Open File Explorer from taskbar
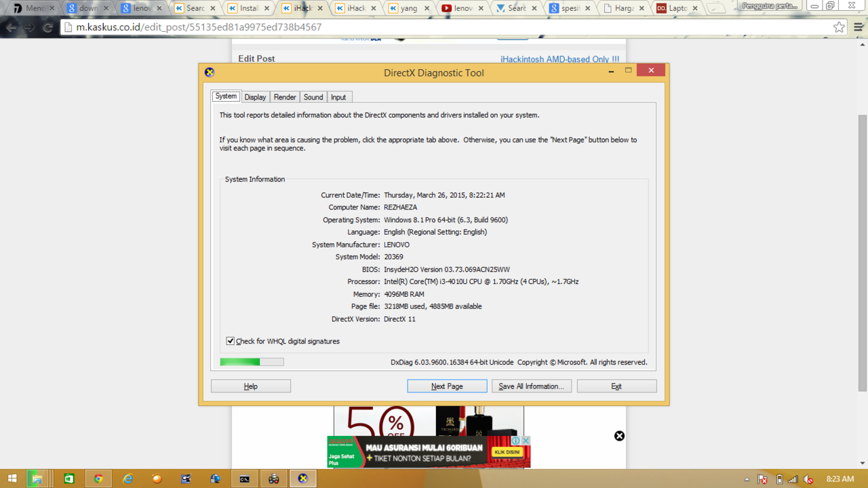The image size is (868, 488). [x=39, y=479]
